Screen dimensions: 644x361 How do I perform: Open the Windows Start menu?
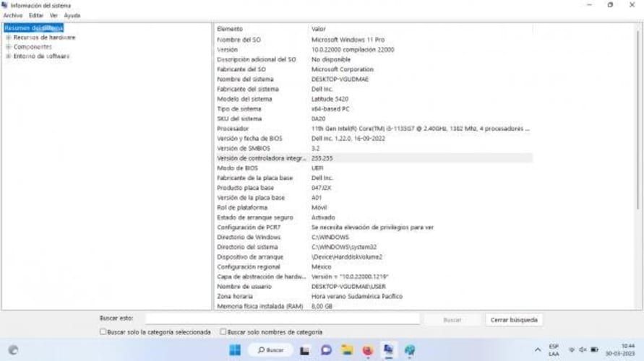pyautogui.click(x=235, y=350)
